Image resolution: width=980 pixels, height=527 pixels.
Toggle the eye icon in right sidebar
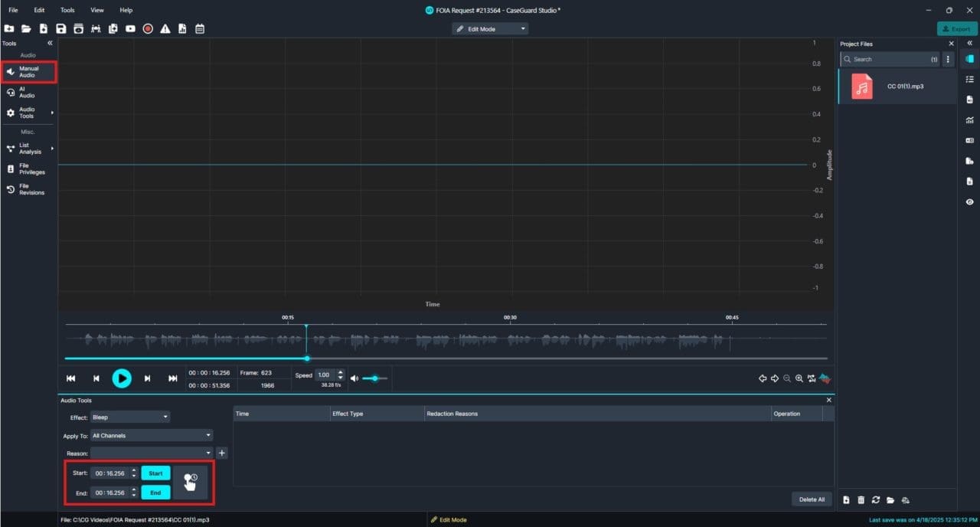970,202
